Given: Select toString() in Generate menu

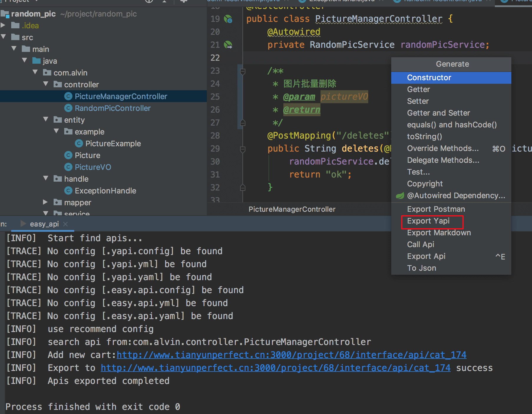Looking at the screenshot, I should coord(451,137).
